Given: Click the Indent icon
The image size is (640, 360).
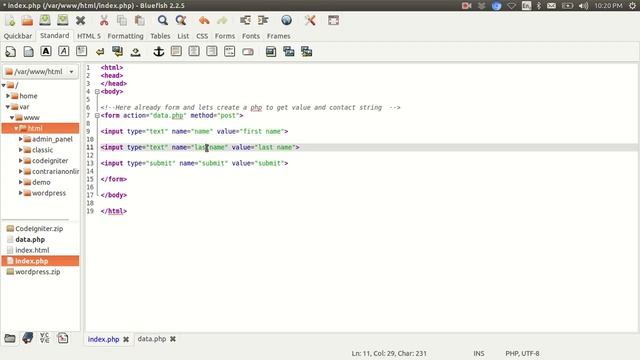Looking at the screenshot, I should tap(263, 20).
